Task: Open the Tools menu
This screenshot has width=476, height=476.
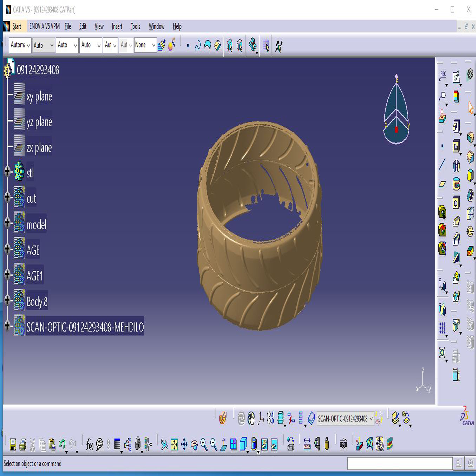Action: coord(135,26)
